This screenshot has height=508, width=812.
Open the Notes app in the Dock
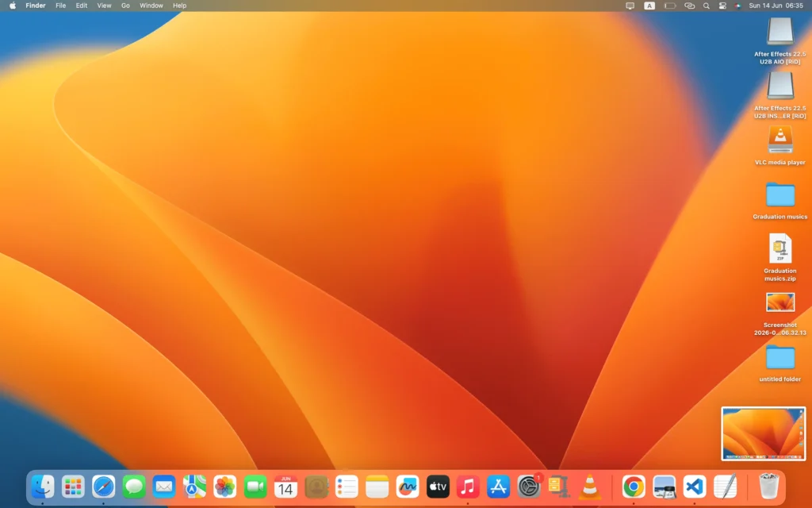377,487
